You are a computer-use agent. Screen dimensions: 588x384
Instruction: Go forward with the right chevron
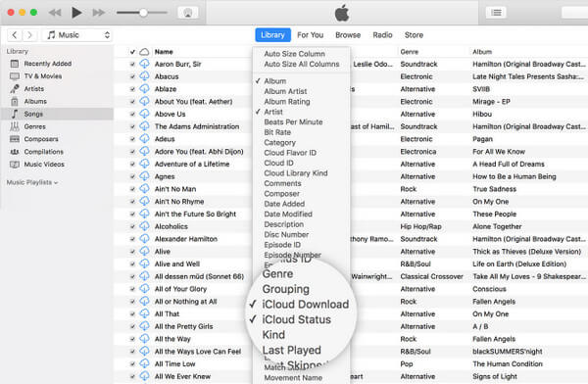[29, 35]
